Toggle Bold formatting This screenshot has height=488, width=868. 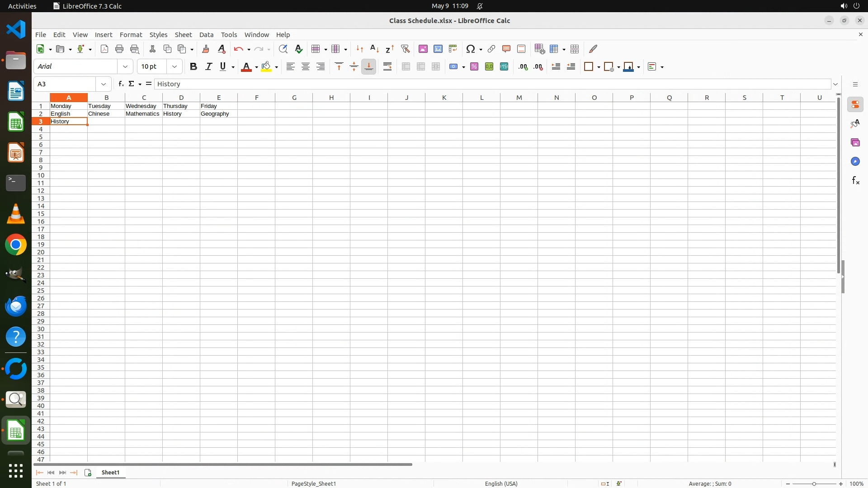193,66
